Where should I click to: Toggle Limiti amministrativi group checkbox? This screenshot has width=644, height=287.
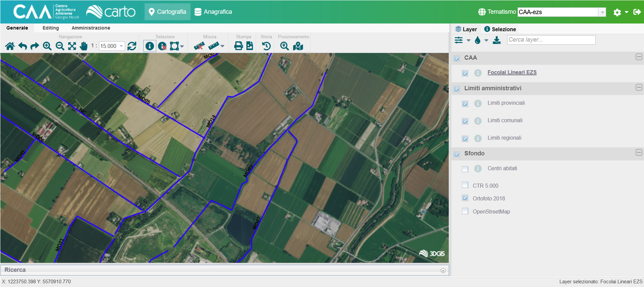(x=457, y=89)
